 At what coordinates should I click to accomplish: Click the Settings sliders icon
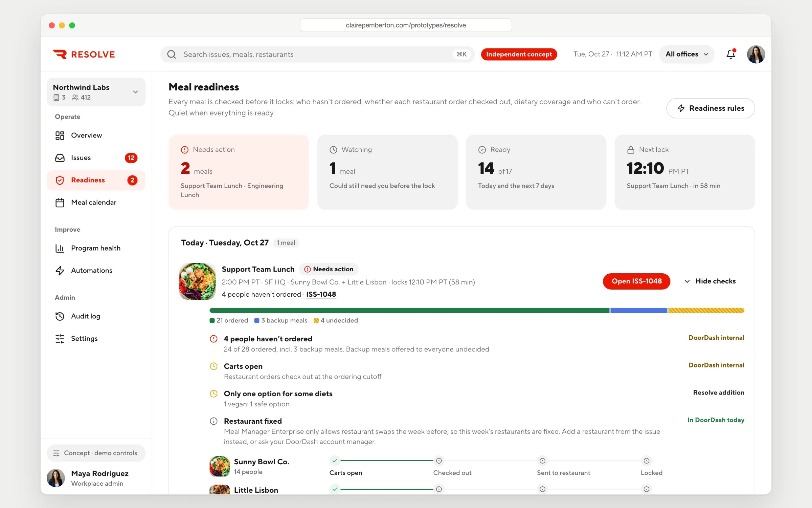[x=60, y=339]
